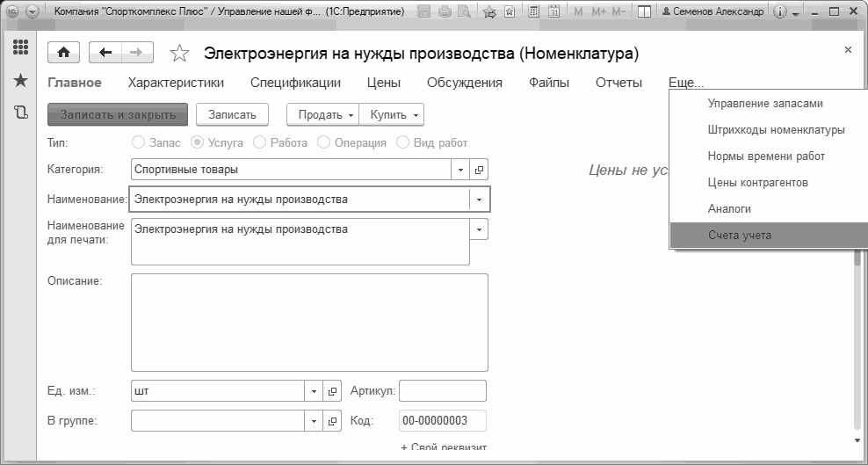
Task: Select Цены контрагентов menu entry
Action: coord(769,183)
